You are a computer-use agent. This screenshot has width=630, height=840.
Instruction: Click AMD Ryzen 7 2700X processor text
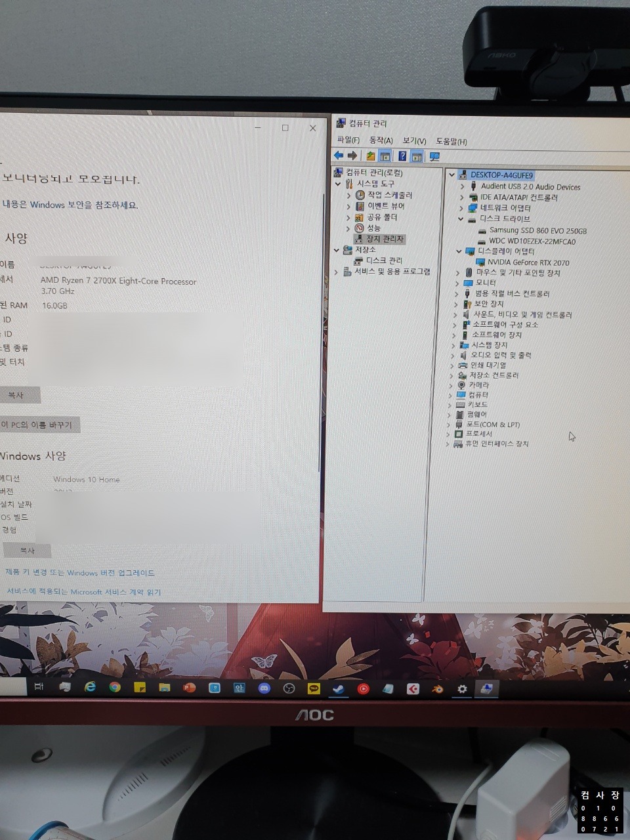click(118, 282)
